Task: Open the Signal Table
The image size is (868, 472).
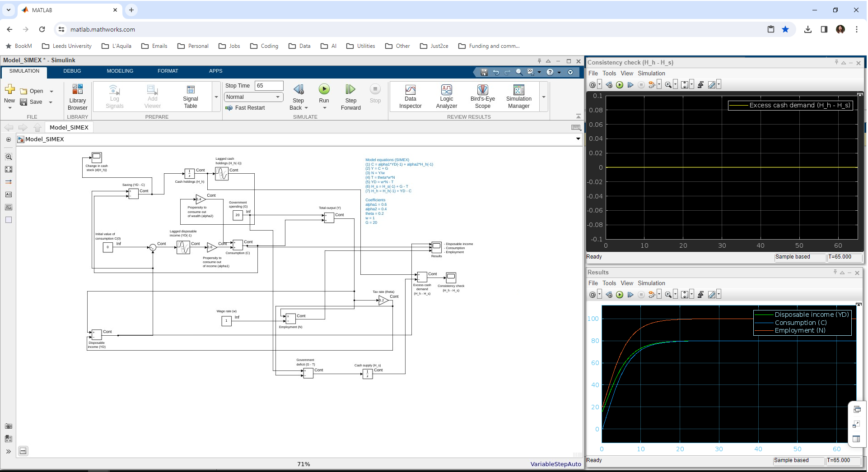Action: [x=190, y=97]
